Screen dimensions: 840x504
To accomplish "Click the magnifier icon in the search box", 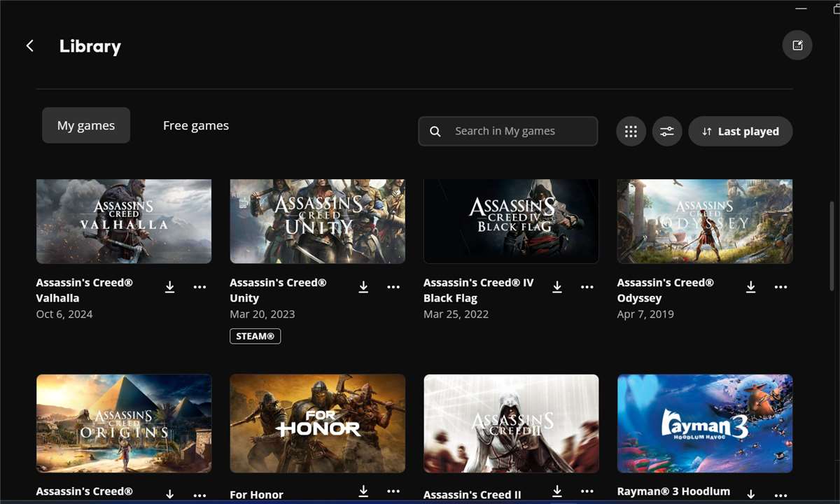I will [x=435, y=132].
